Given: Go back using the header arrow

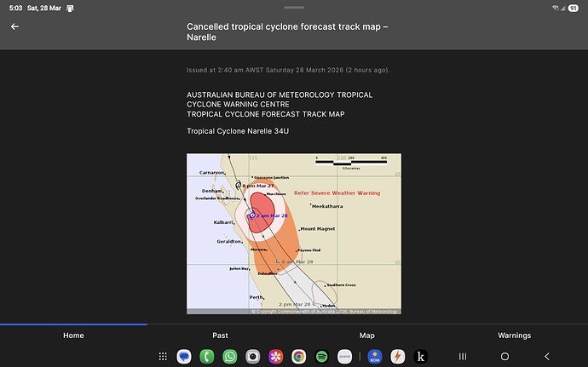Looking at the screenshot, I should 14,26.
